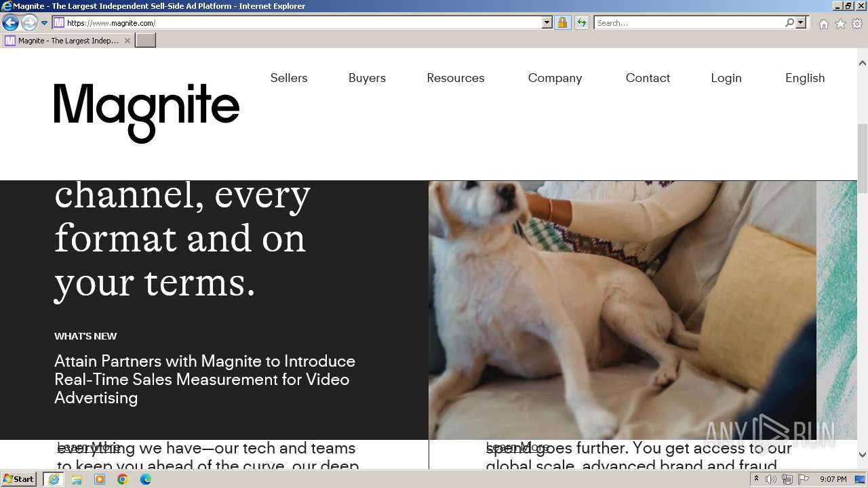Launch Microsoft Edge from the taskbar
Viewport: 868px width, 488px height.
(x=146, y=479)
